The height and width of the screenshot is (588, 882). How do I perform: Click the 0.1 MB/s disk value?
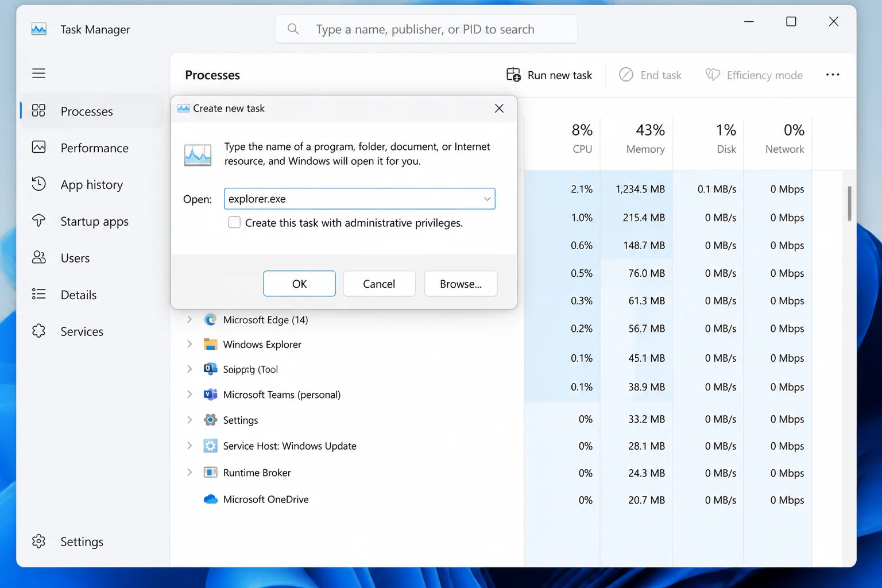point(717,189)
